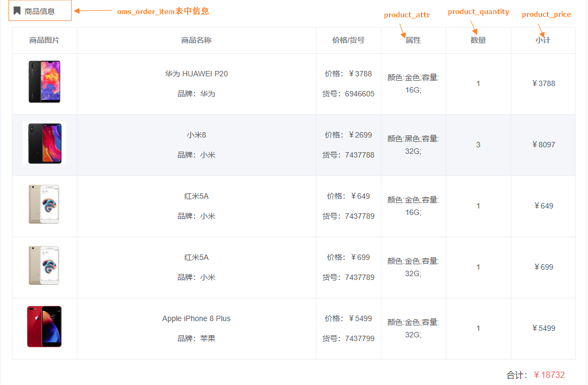Click the bookmark icon beside 商品信息

click(17, 11)
